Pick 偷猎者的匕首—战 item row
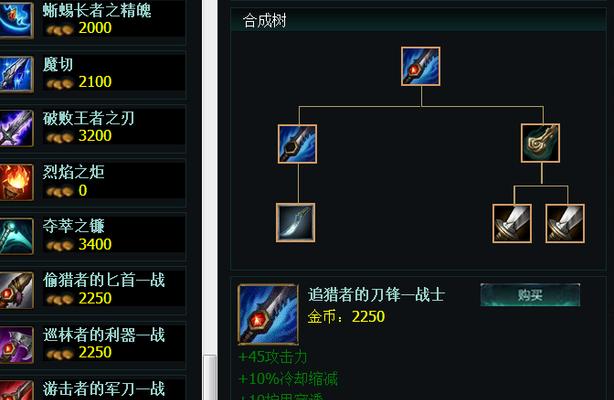 [x=92, y=290]
